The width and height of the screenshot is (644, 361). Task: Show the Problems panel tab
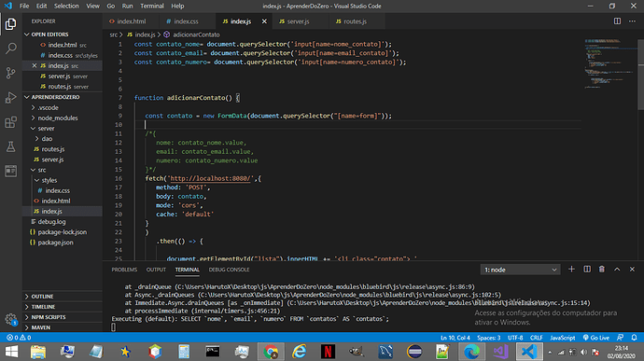(124, 270)
